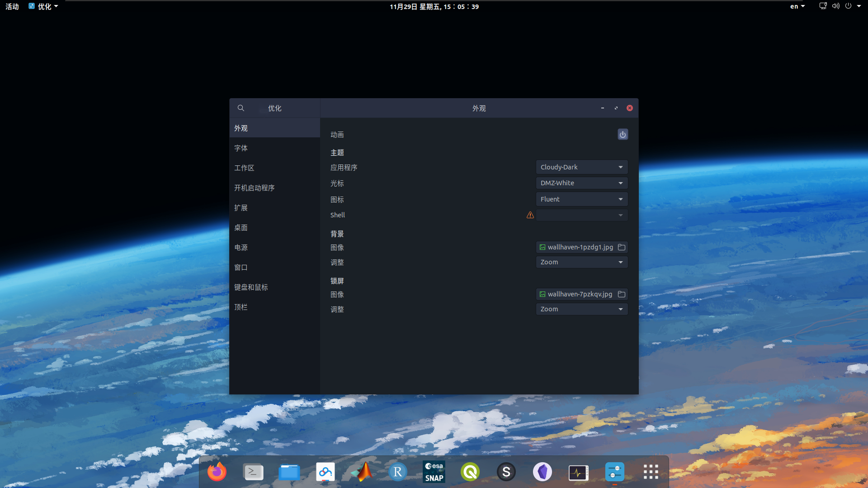
Task: Open the background adjustment Zoom dropdown
Action: [581, 262]
